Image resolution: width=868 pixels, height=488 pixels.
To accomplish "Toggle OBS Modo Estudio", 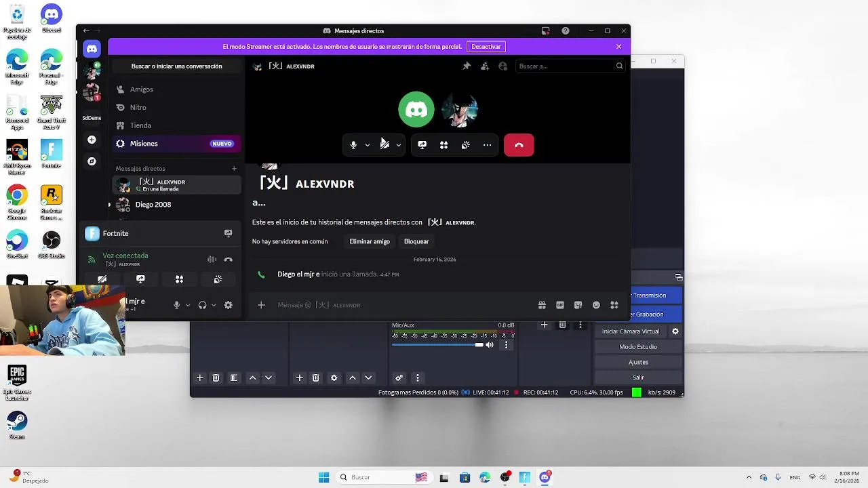I will click(638, 347).
